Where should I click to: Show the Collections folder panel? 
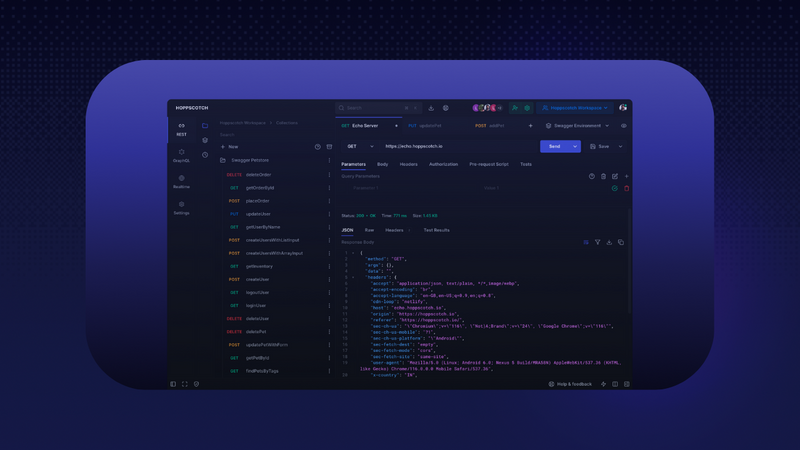click(205, 126)
